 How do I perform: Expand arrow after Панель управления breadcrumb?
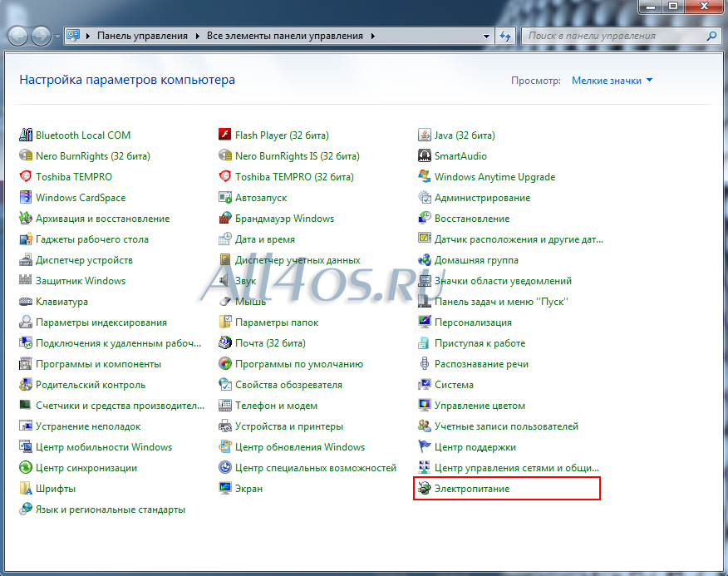197,36
